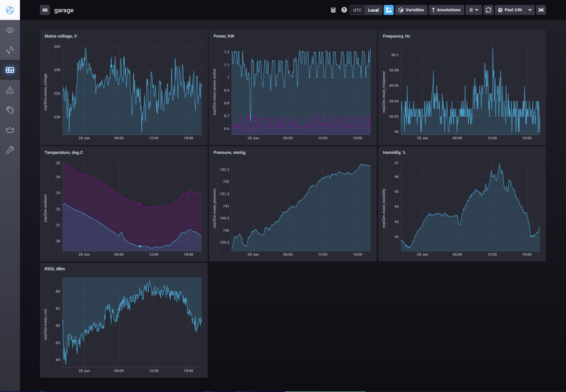Viewport: 566px width, 392px height.
Task: Click the 50.08 tick on Frequency chart
Action: tap(394, 70)
